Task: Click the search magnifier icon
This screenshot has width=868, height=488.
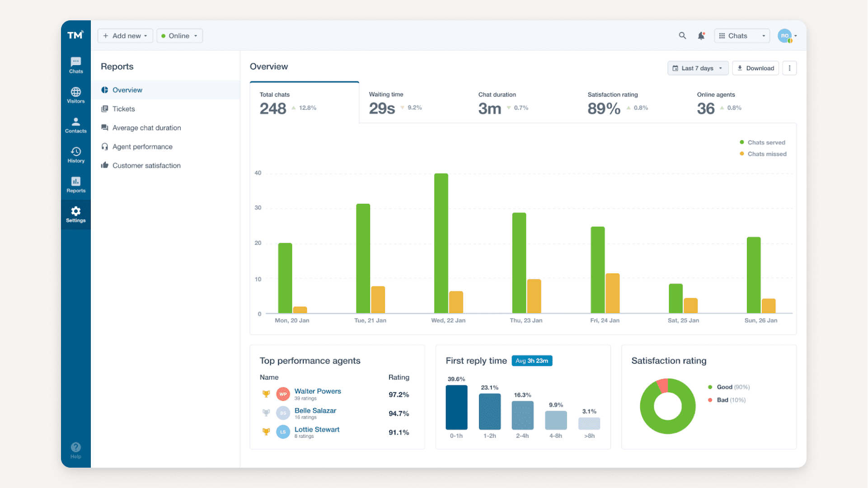Action: [682, 35]
